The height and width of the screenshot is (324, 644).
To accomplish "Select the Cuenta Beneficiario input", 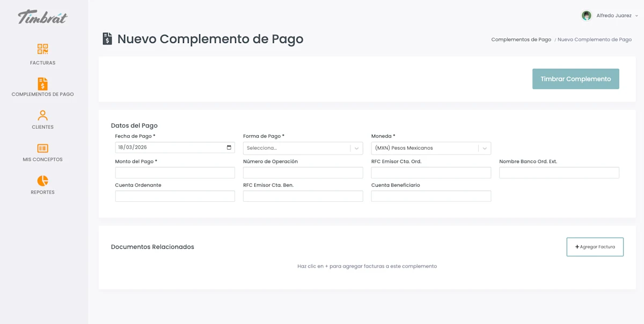I will point(431,196).
